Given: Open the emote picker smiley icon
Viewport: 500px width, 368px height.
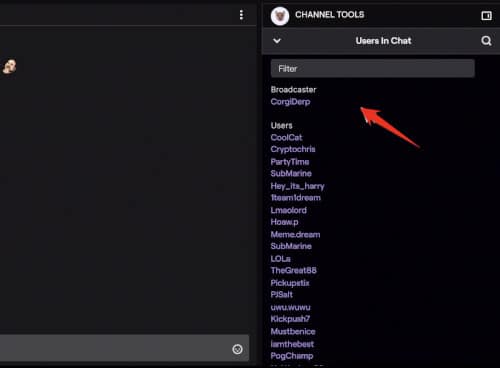Looking at the screenshot, I should [x=237, y=349].
